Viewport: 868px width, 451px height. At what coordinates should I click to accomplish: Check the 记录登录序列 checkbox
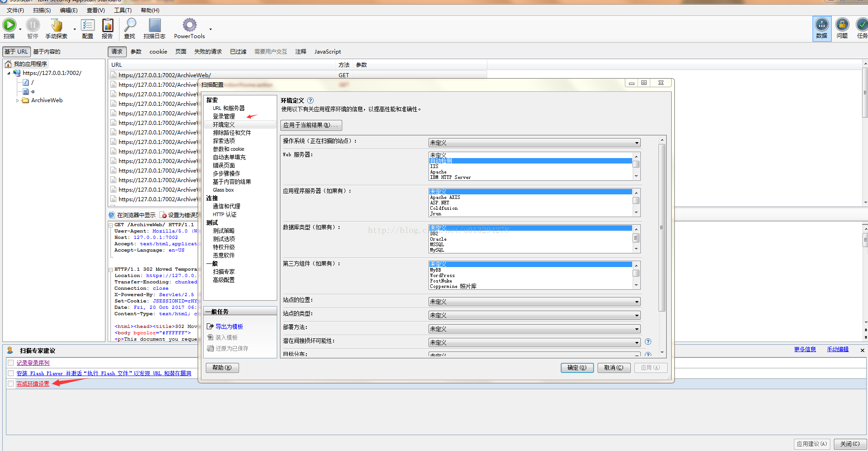coord(10,362)
